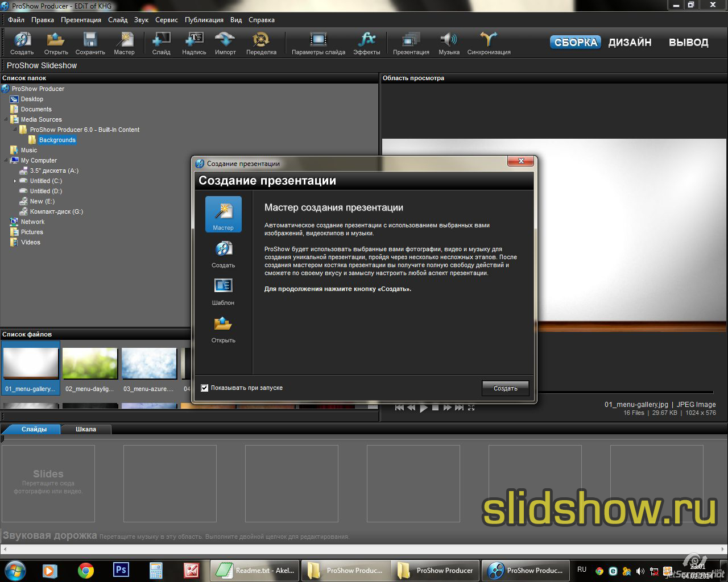Screen dimensions: 728x582
Task: Open the Слайд menu
Action: coord(118,20)
